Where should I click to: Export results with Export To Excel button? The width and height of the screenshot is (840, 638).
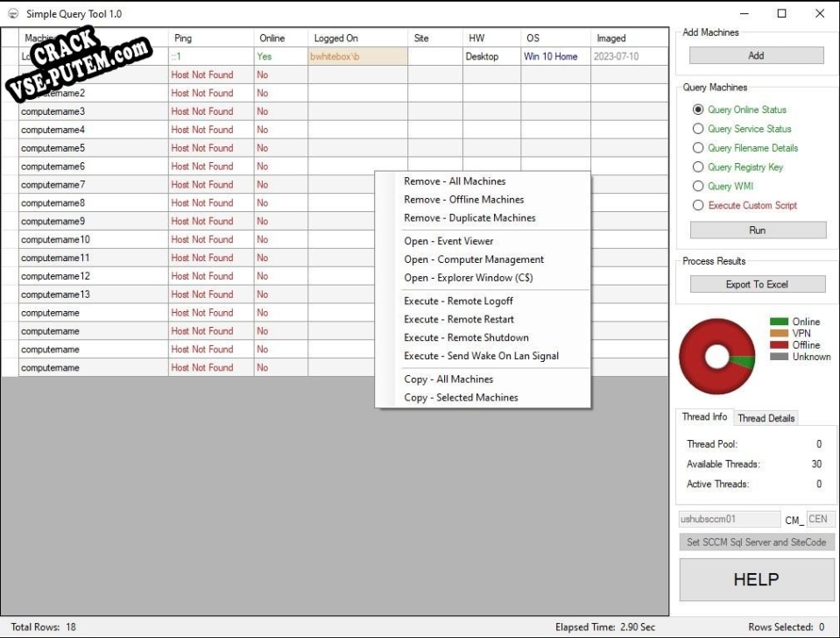(758, 285)
